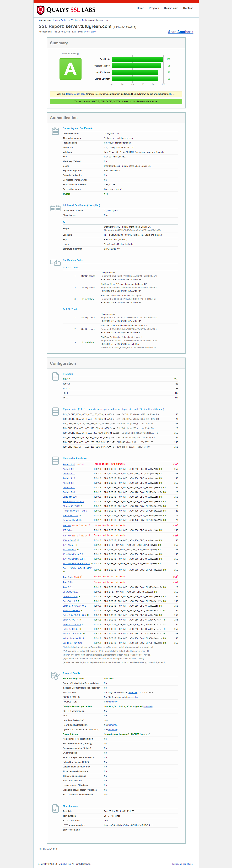The height and width of the screenshot is (868, 232).
Task: Go to Qualys.com from the top navigation
Action: click(x=171, y=8)
